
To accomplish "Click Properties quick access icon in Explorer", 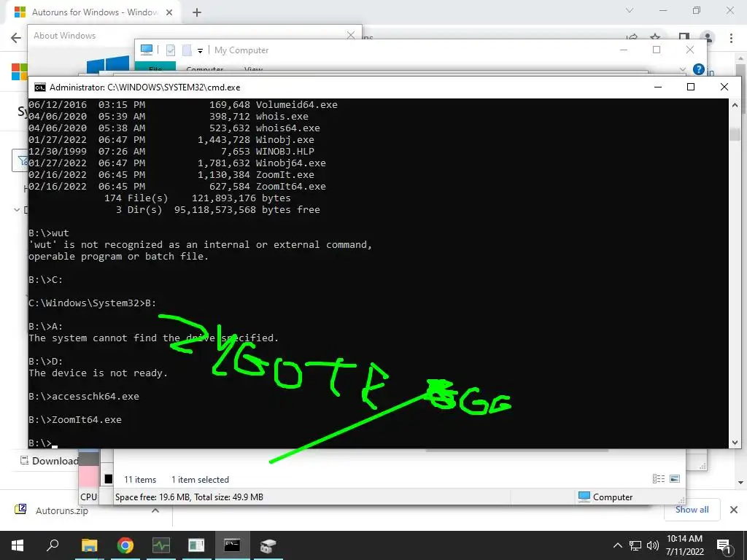I will click(171, 50).
